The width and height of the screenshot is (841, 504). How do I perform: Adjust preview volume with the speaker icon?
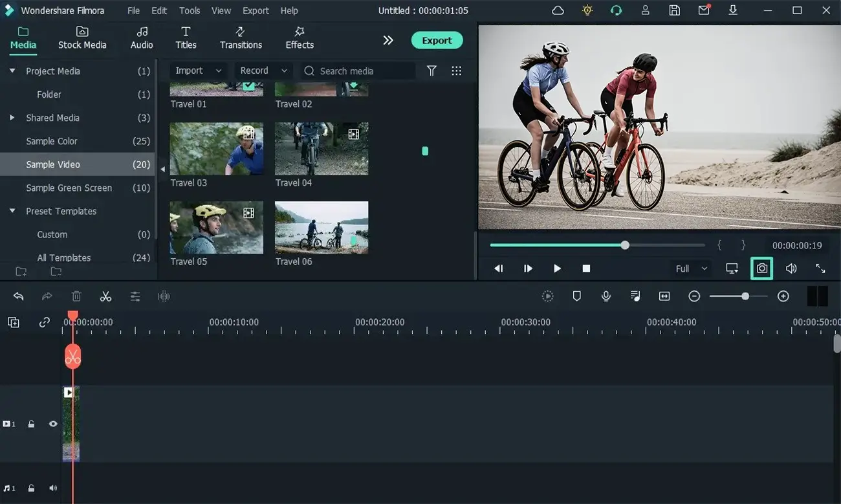[x=791, y=268]
